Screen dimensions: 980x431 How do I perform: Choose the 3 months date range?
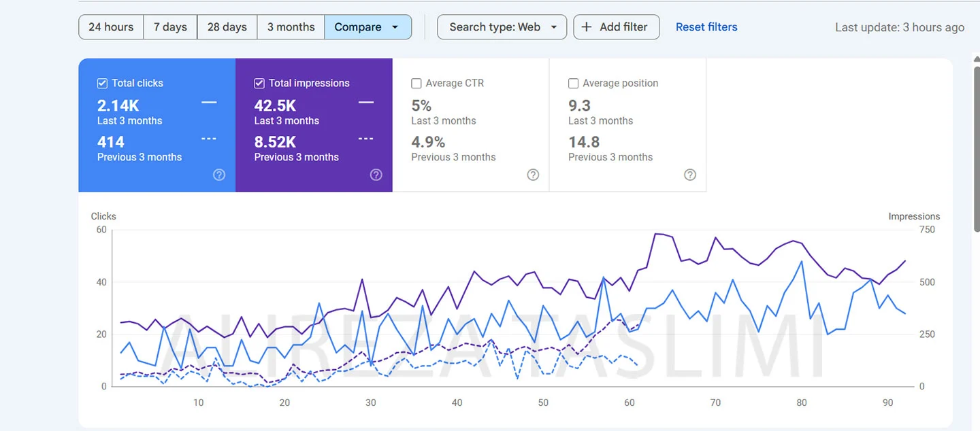(x=291, y=27)
